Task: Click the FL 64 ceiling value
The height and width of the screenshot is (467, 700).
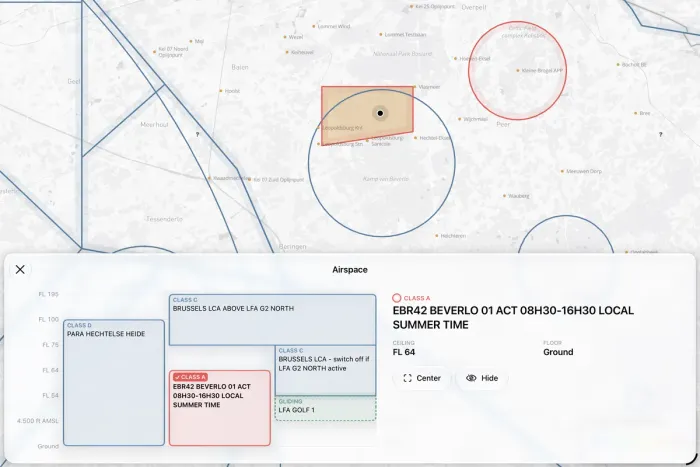Action: tap(404, 352)
